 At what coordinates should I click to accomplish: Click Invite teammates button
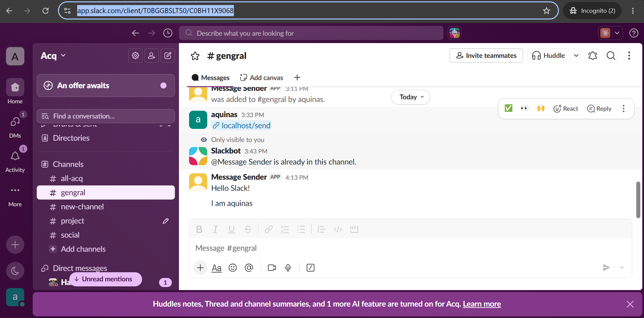[x=486, y=56]
